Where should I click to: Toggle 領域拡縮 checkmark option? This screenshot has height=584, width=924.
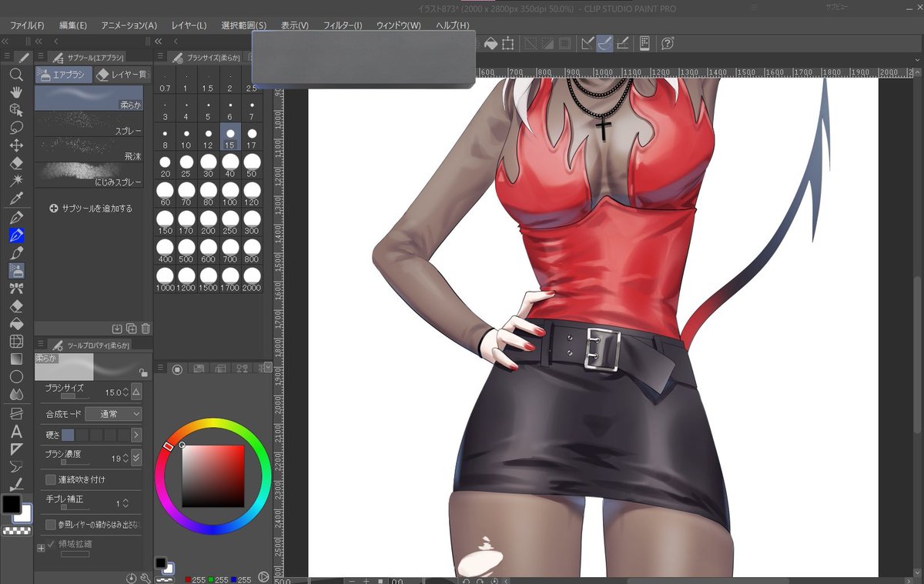tap(51, 544)
